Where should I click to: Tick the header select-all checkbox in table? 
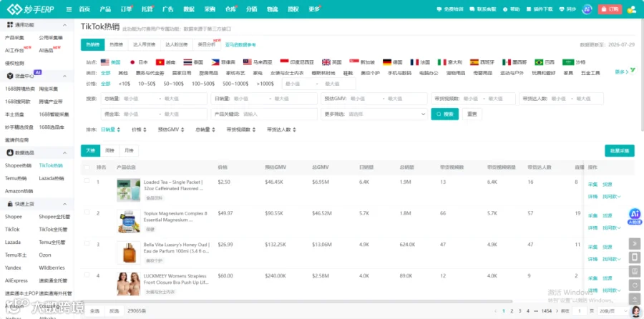pos(87,167)
